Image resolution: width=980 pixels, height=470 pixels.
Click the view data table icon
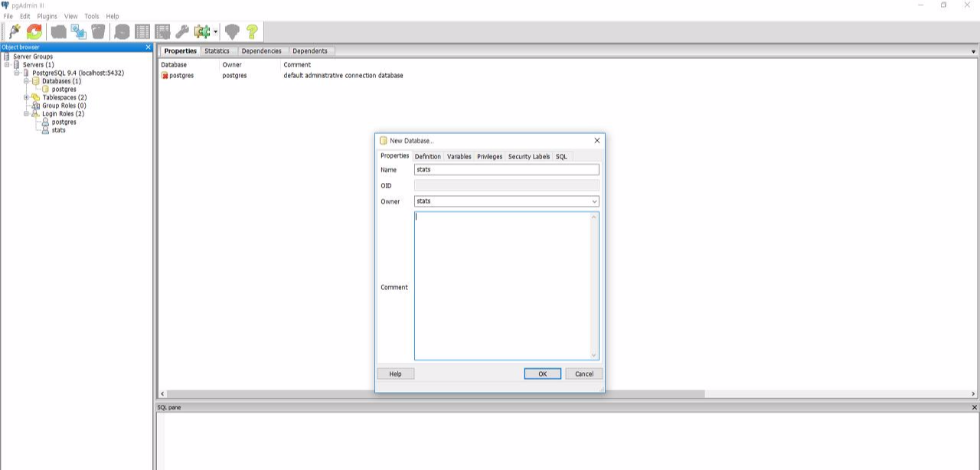tap(142, 31)
